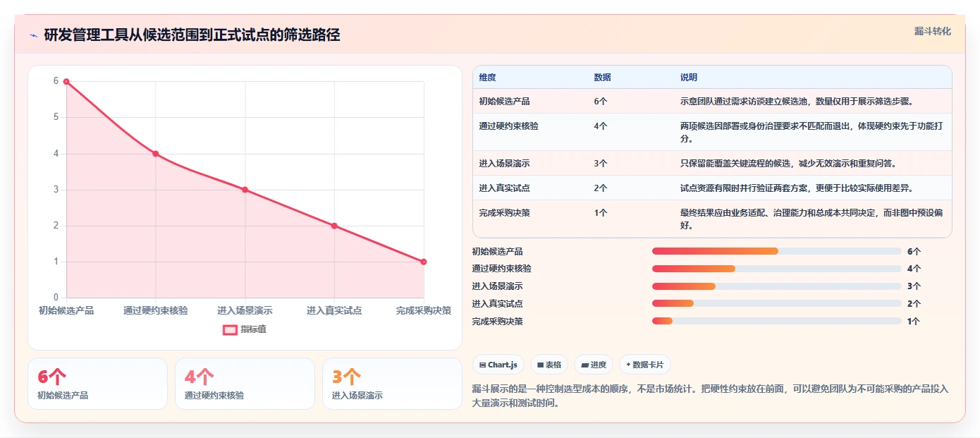Viewport: 980px width, 438px height.
Task: Click 进入场景演示 x-axis label under chart
Action: point(245,310)
